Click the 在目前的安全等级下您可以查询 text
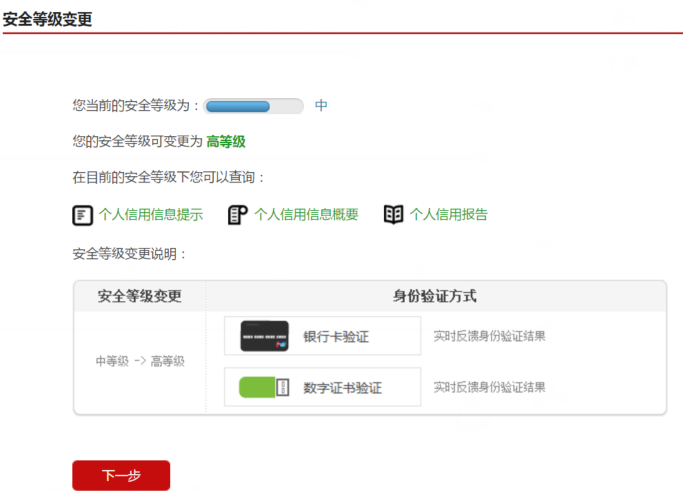This screenshot has width=683, height=498. pyautogui.click(x=168, y=177)
